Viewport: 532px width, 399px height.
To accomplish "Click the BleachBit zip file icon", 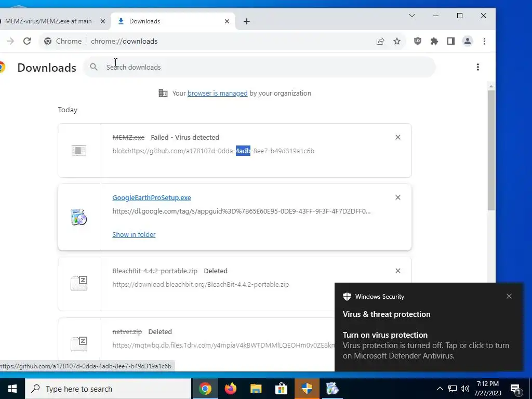I will [79, 283].
